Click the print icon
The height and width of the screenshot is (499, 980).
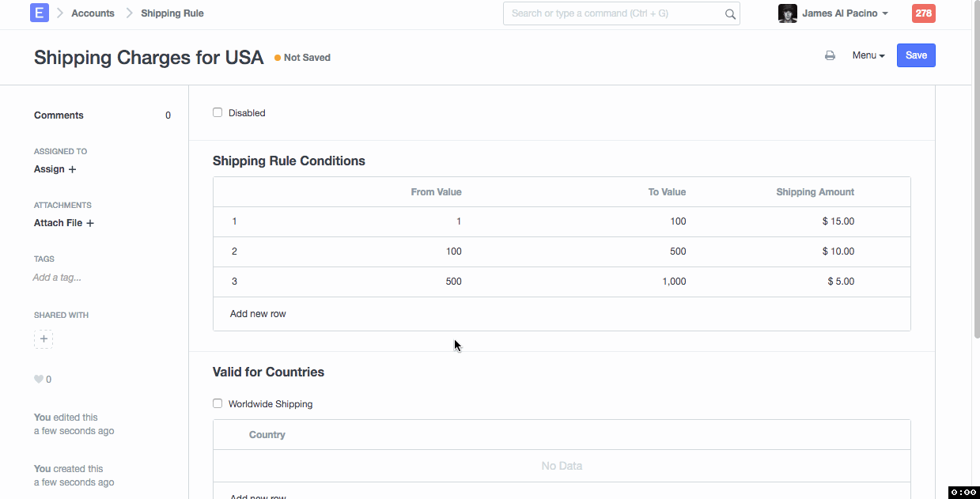[830, 55]
